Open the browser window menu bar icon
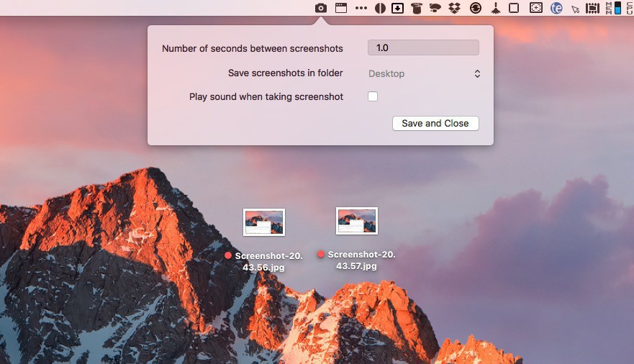Image resolution: width=634 pixels, height=364 pixels. click(341, 8)
